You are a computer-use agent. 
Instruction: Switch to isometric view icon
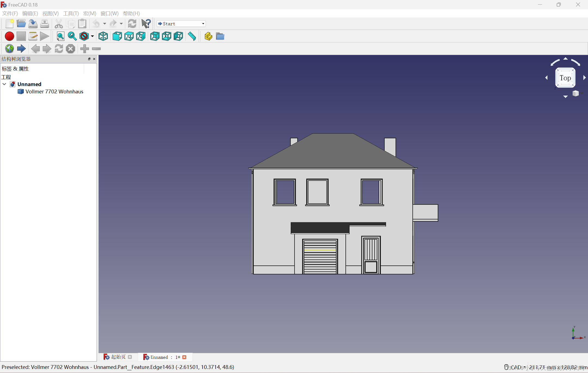point(103,36)
